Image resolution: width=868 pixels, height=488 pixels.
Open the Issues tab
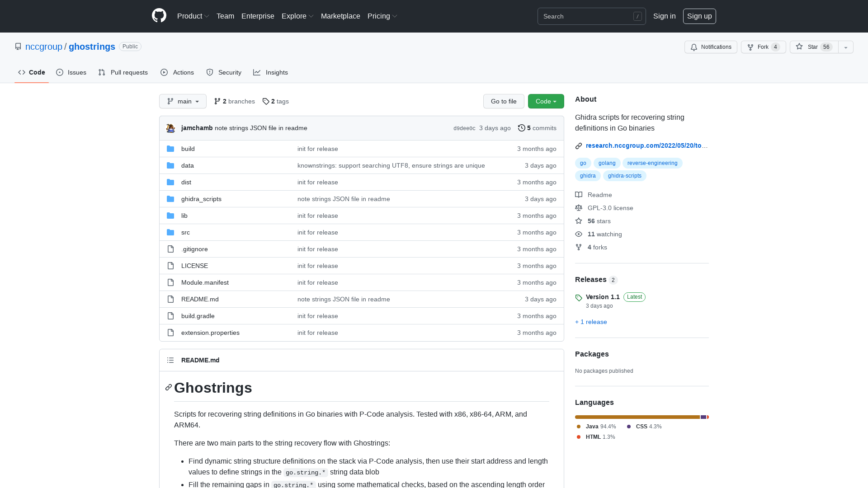[71, 72]
